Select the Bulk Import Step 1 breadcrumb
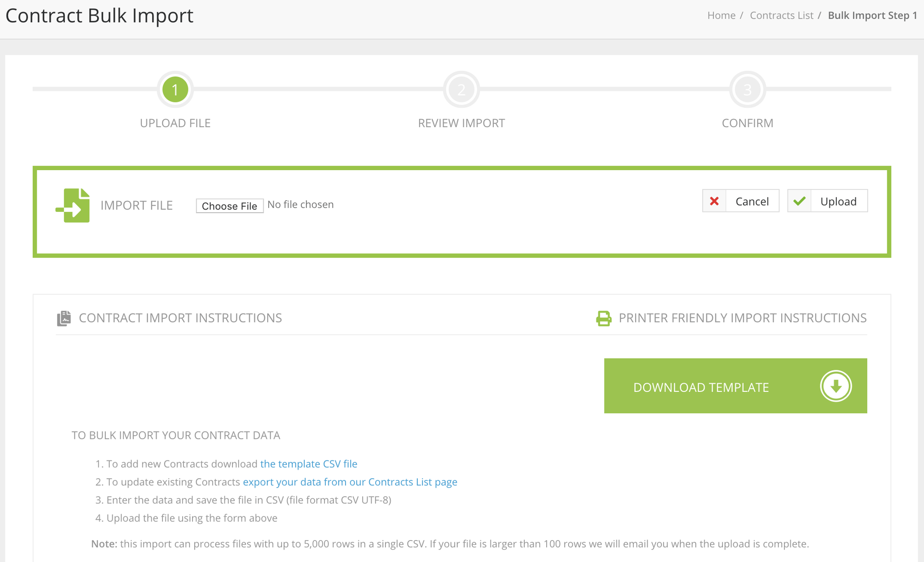Image resolution: width=924 pixels, height=562 pixels. coord(872,15)
